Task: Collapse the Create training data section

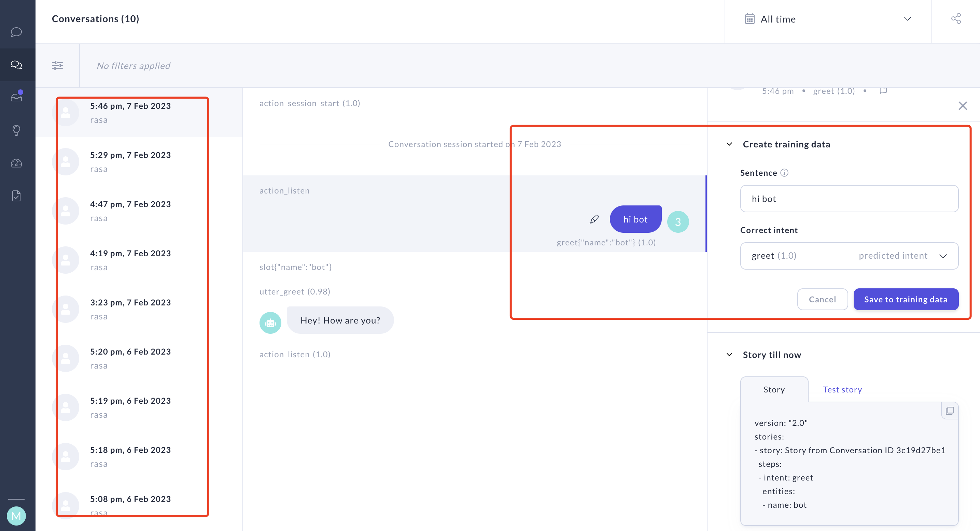Action: pyautogui.click(x=729, y=144)
